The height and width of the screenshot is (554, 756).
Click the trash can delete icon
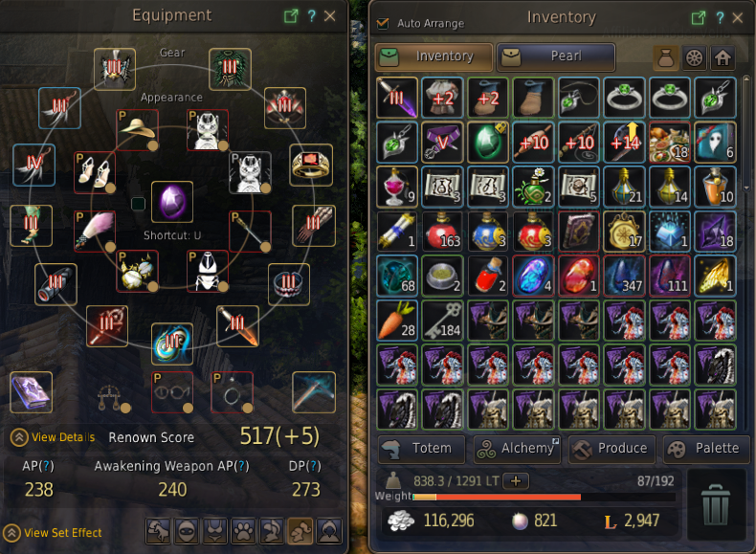coord(716,505)
